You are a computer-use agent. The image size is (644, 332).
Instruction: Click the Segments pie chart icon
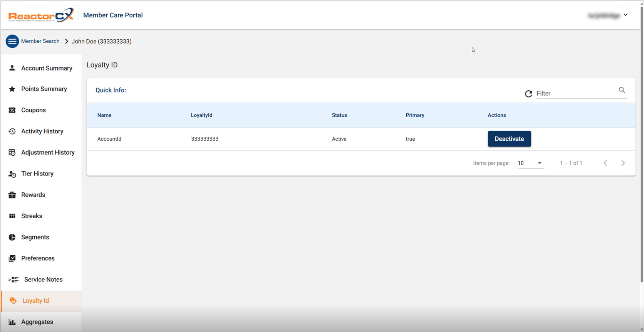(x=12, y=238)
